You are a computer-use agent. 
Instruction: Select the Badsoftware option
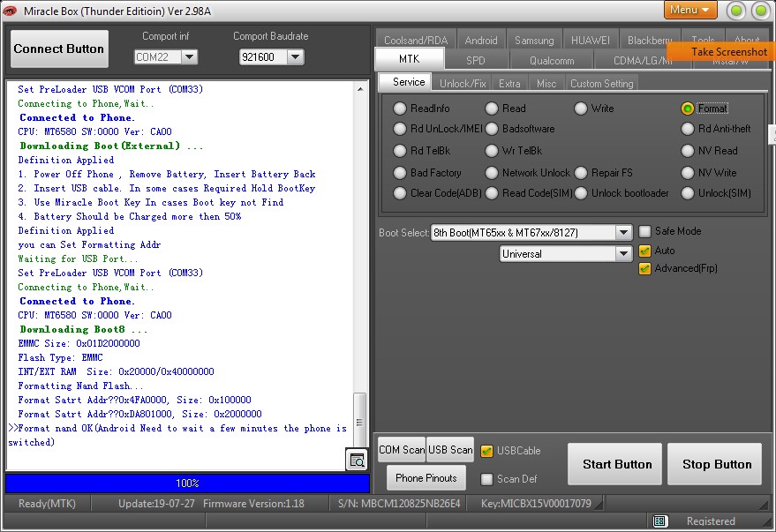(492, 129)
